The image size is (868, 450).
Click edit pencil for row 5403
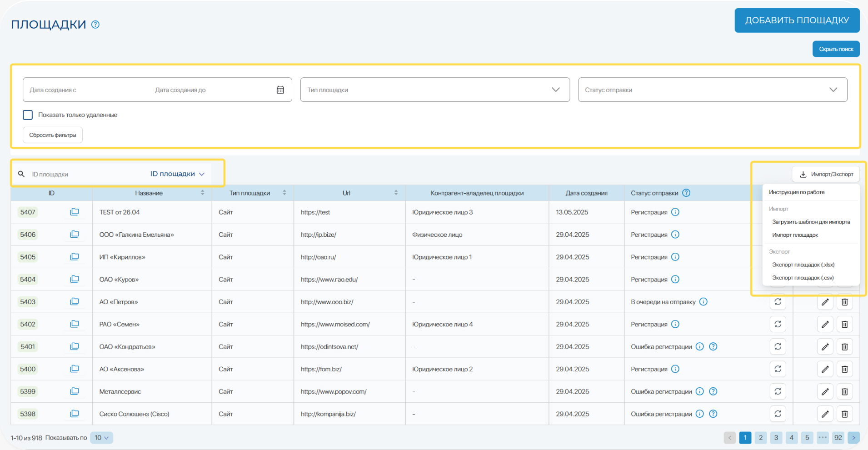(825, 302)
